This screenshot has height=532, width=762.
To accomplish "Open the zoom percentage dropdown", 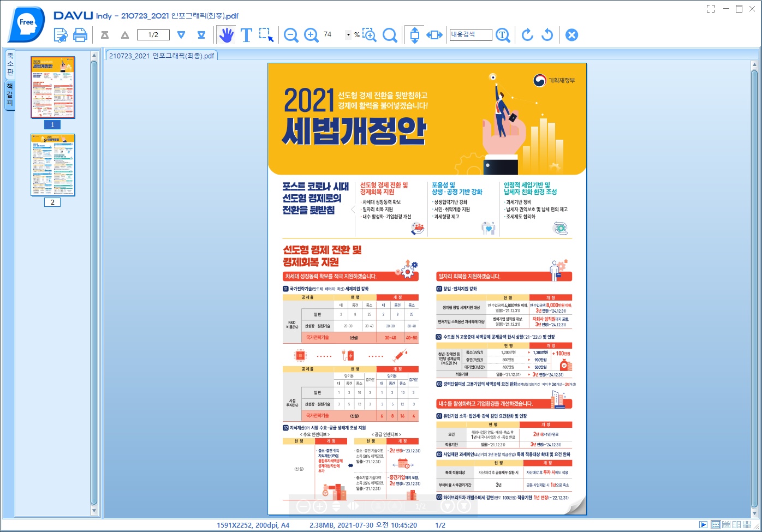I will pos(348,35).
